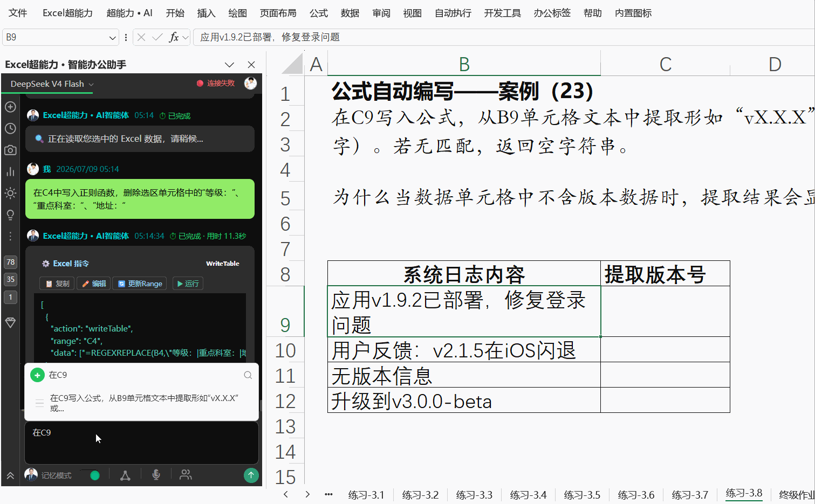This screenshot has width=815, height=504.
Task: Click the sidebar badge showing 78
Action: point(10,262)
